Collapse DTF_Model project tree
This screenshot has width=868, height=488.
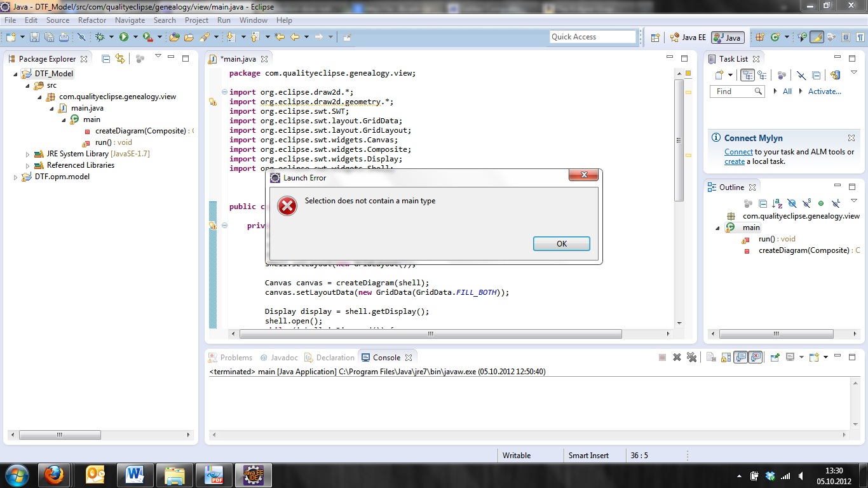[x=16, y=74]
